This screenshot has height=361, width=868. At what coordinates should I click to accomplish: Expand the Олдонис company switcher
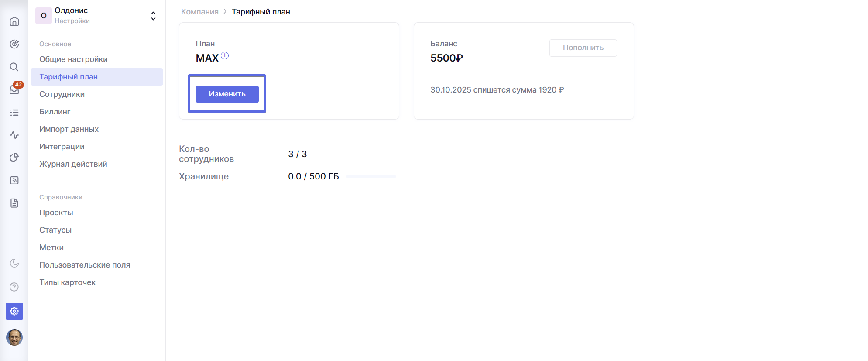tap(153, 16)
